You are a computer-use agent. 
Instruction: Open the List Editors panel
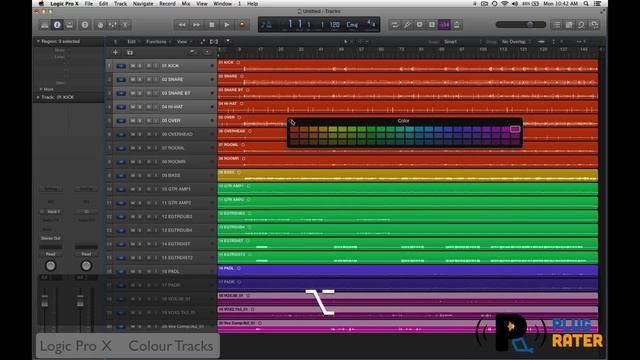(556, 25)
